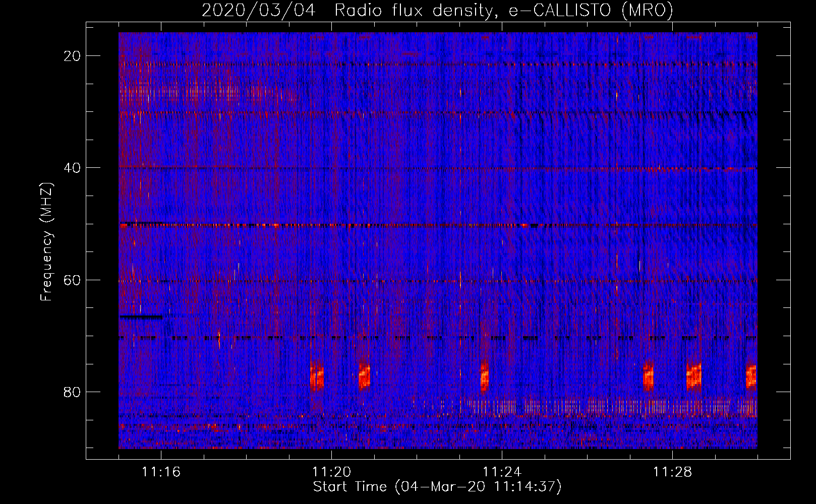Image resolution: width=816 pixels, height=504 pixels.
Task: Click the frequency tick label '20'
Action: coord(73,56)
